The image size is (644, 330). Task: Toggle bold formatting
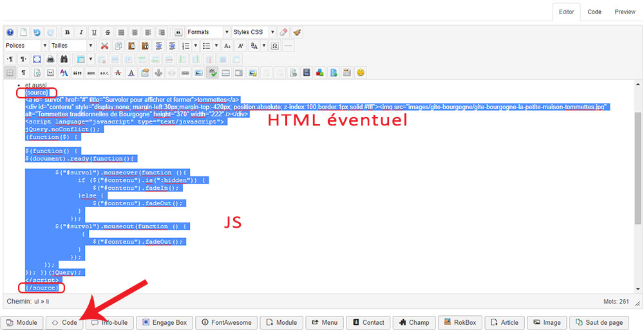pos(68,32)
